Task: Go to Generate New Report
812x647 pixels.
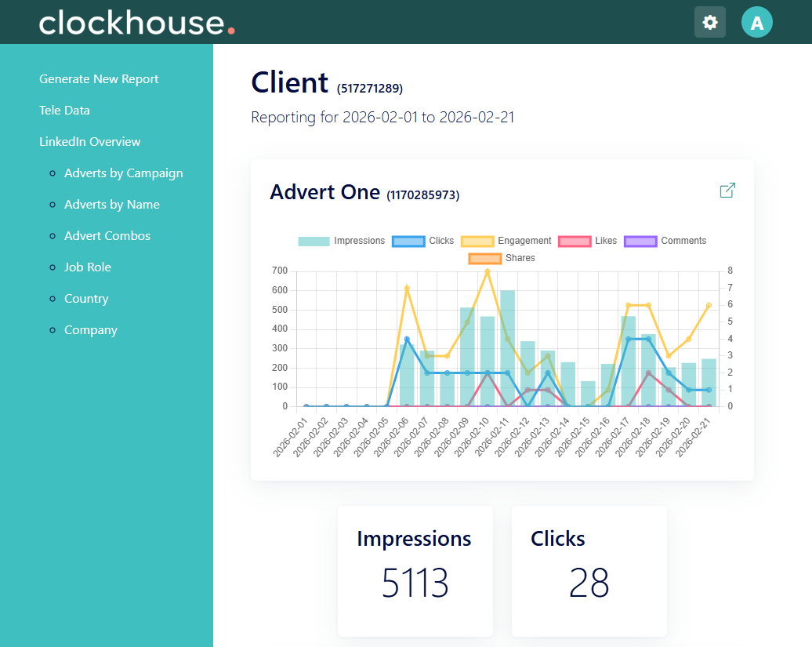Action: (99, 78)
